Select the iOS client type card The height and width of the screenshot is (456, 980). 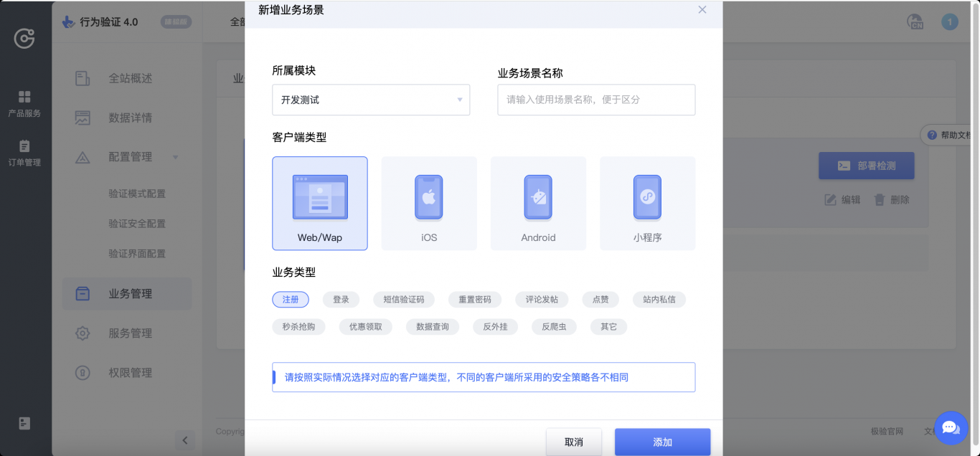[x=428, y=203]
